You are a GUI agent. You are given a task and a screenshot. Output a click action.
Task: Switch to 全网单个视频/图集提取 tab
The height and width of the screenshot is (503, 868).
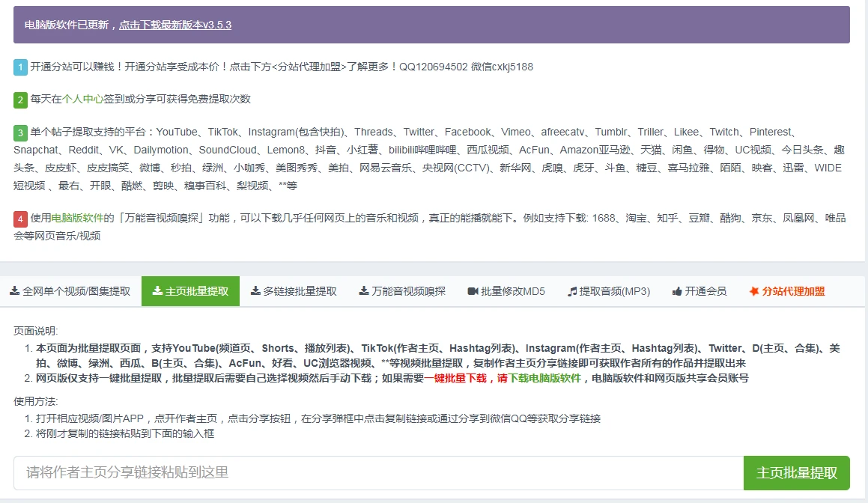click(70, 291)
